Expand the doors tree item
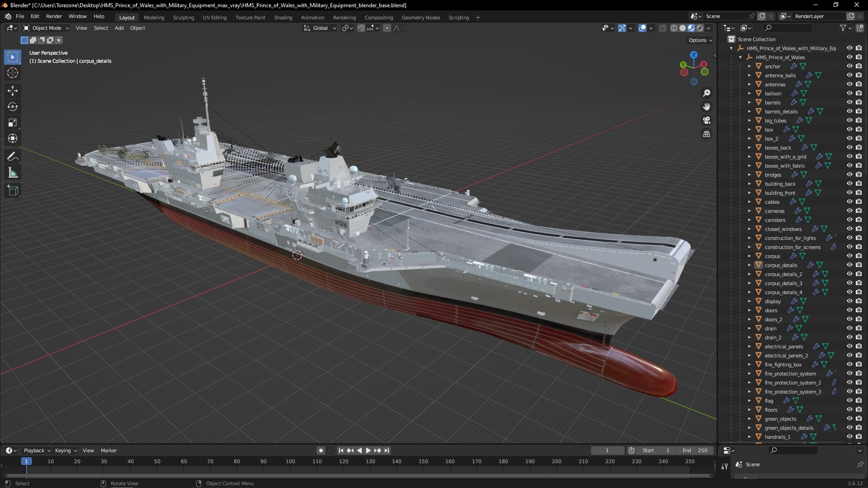 coord(749,310)
